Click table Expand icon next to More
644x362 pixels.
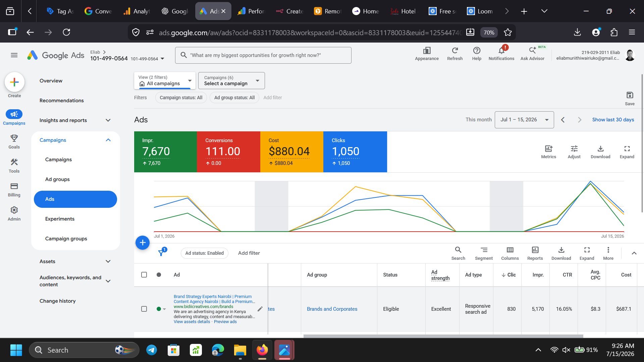[587, 250]
